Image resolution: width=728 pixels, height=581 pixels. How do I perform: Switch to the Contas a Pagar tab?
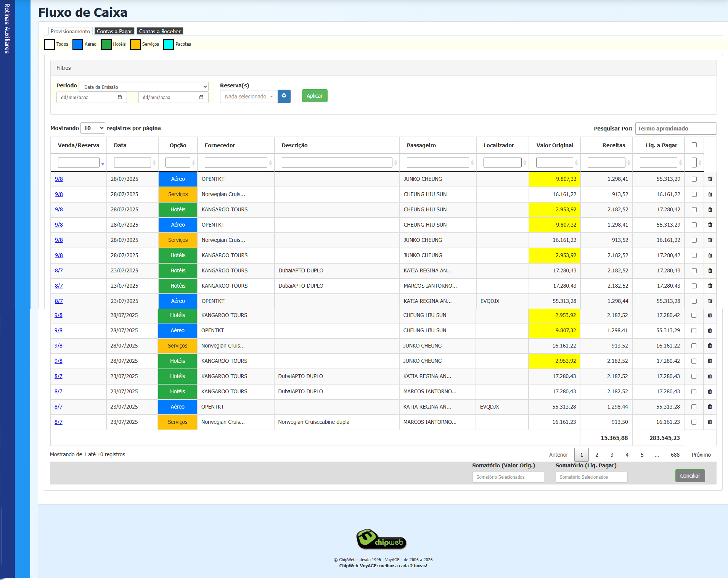click(x=114, y=31)
